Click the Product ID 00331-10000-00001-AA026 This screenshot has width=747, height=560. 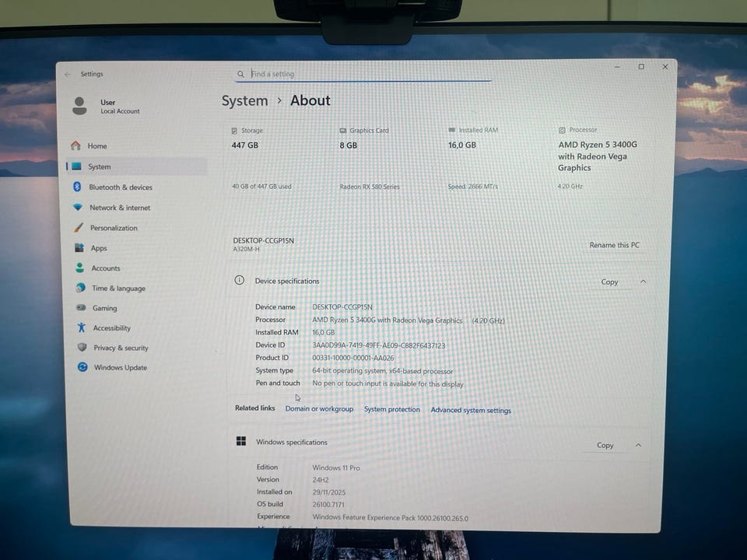[x=353, y=358]
